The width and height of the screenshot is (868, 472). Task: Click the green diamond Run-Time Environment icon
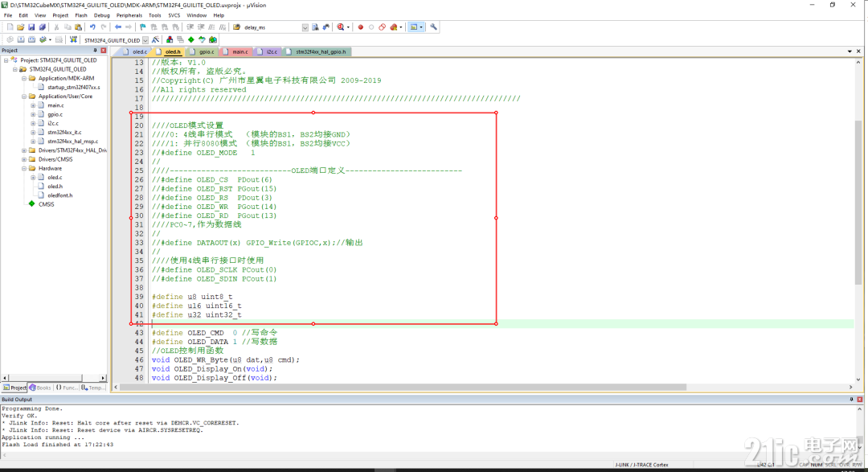(191, 40)
